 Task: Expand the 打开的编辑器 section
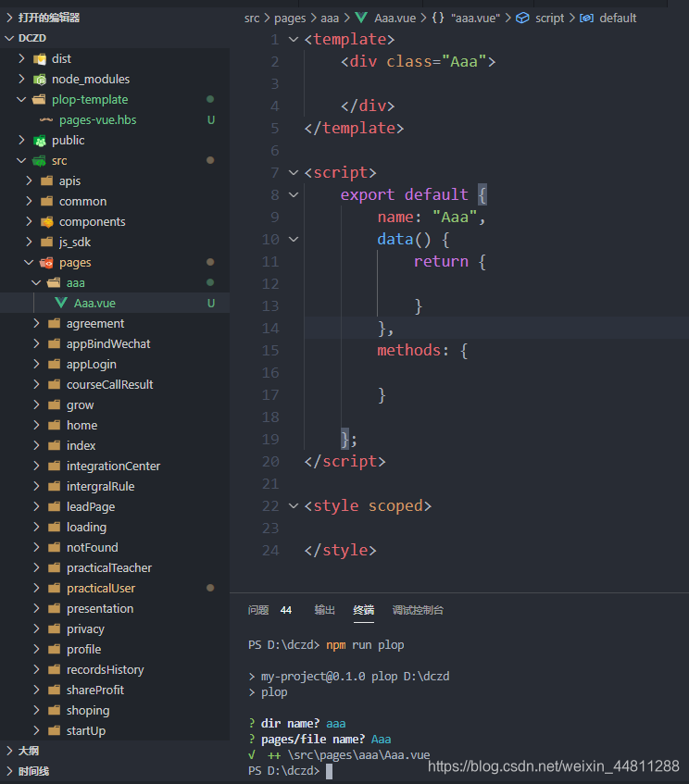(x=9, y=18)
